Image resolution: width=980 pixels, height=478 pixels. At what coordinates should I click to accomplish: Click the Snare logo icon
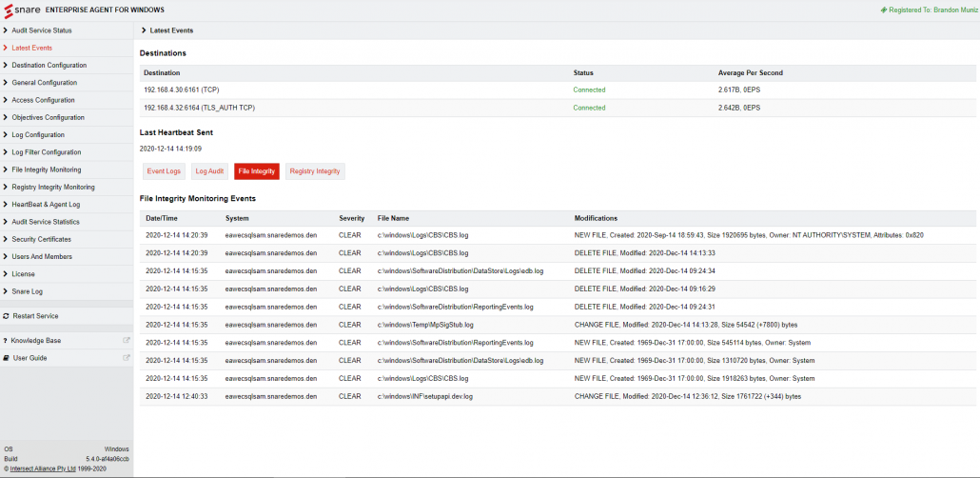(x=9, y=10)
